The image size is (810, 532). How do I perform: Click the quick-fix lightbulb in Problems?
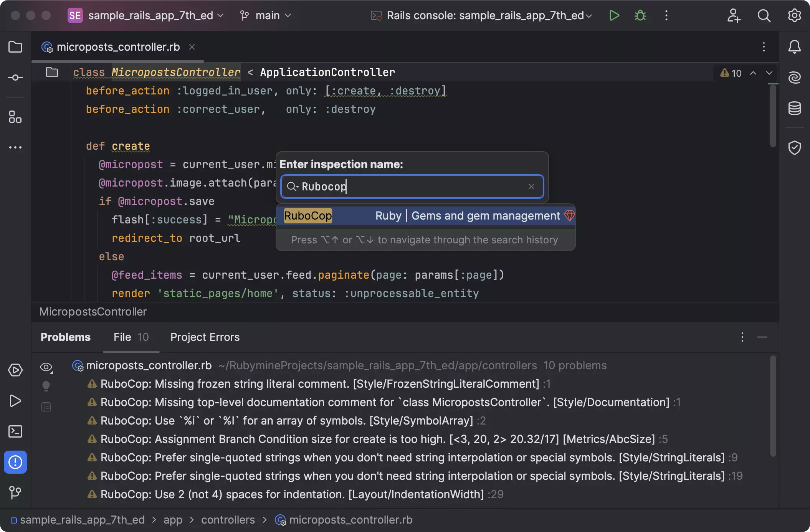[46, 386]
